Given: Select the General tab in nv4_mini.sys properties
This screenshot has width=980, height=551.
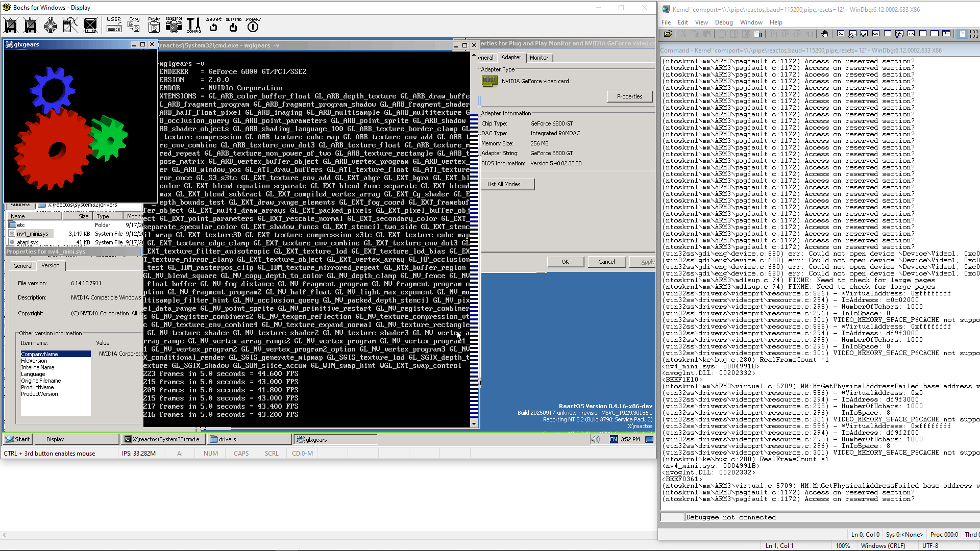Looking at the screenshot, I should tap(23, 266).
